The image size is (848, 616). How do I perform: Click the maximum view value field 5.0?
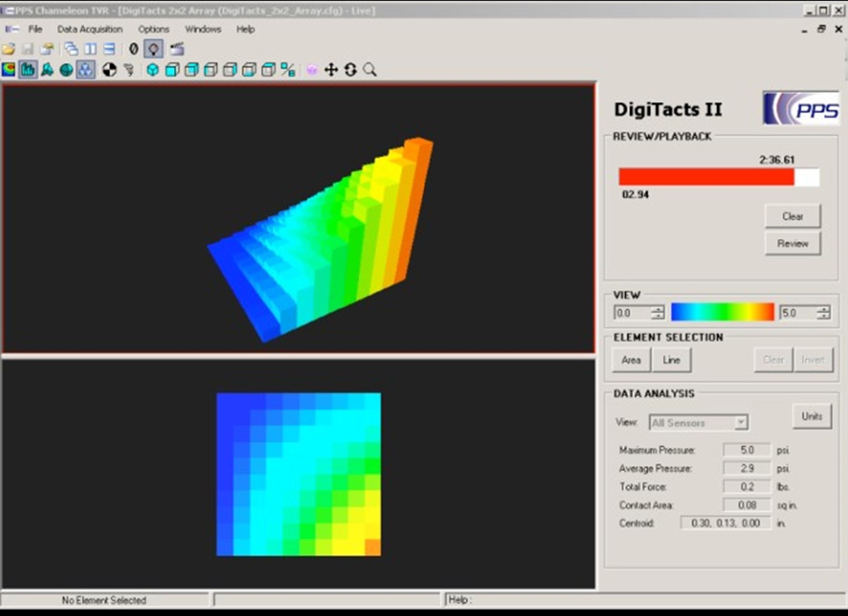pyautogui.click(x=798, y=313)
